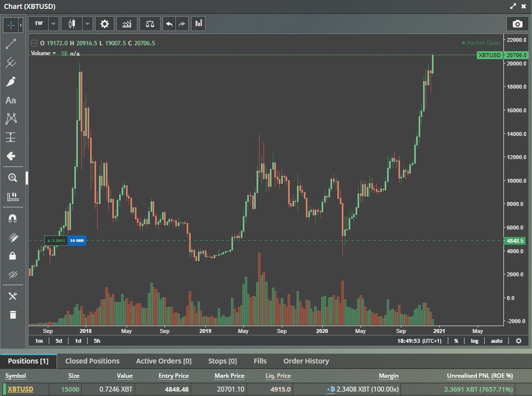Click the margin adjust plus-bitcoin icon
The width and height of the screenshot is (532, 396).
[x=331, y=390]
